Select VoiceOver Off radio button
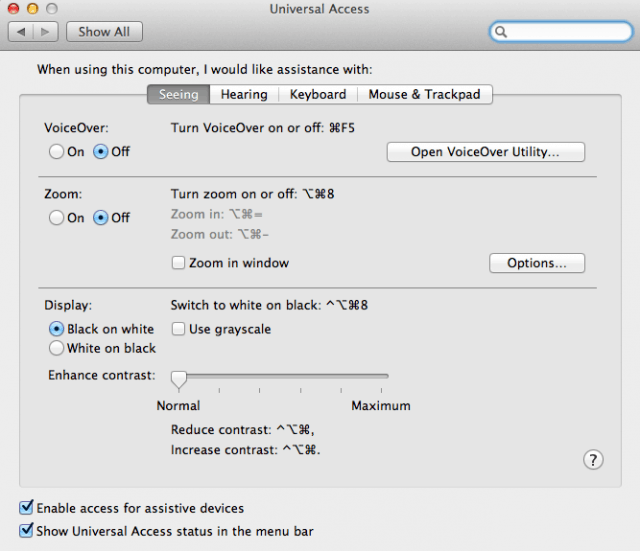640x551 pixels. [100, 152]
